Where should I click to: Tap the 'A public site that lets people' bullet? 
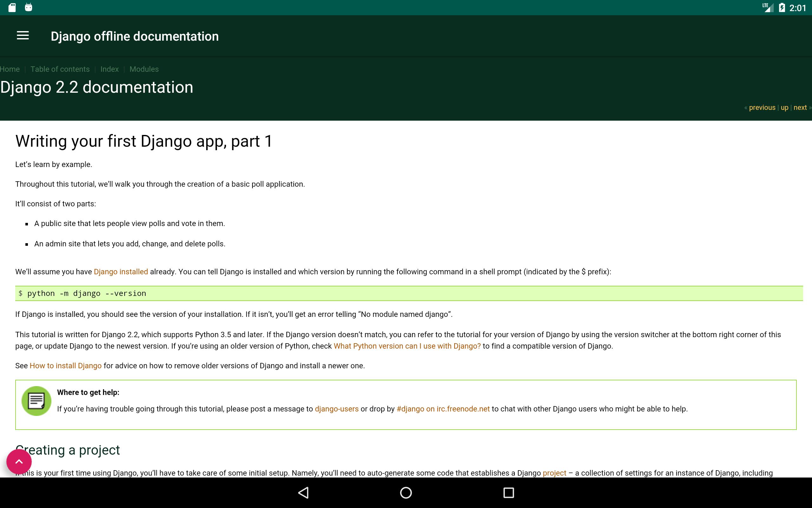[x=129, y=224]
